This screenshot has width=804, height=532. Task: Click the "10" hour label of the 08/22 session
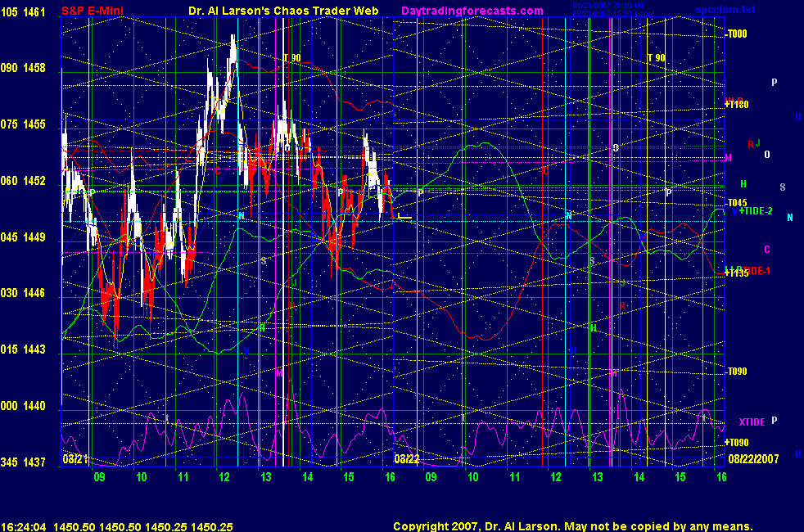[x=472, y=477]
